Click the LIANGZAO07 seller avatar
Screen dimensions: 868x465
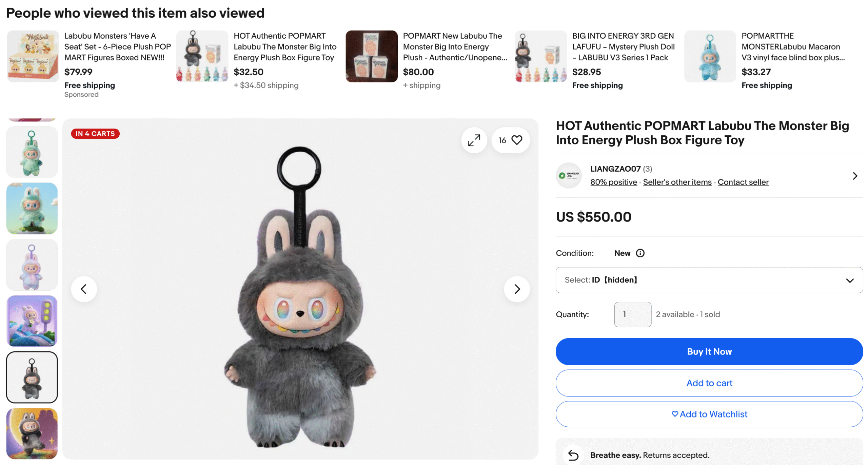click(x=568, y=175)
